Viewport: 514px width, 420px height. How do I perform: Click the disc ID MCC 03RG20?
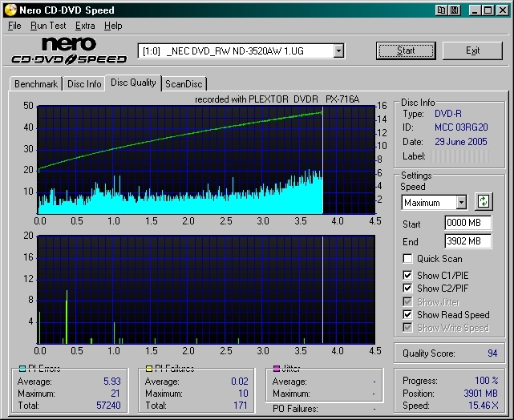[x=461, y=127]
